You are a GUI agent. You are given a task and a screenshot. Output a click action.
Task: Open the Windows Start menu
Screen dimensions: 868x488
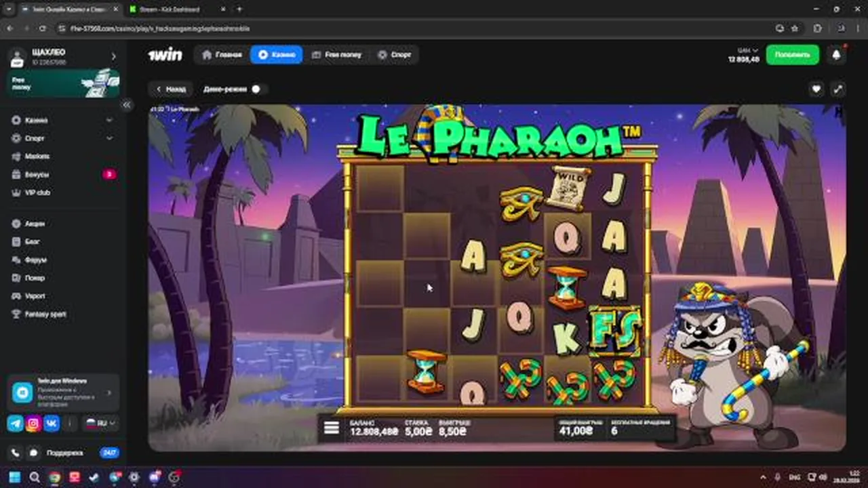click(14, 477)
